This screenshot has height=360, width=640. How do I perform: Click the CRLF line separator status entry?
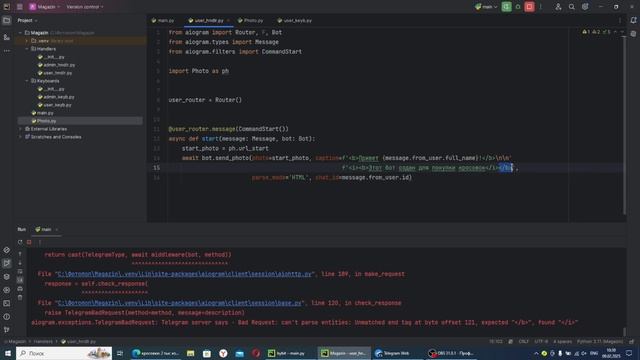524,341
